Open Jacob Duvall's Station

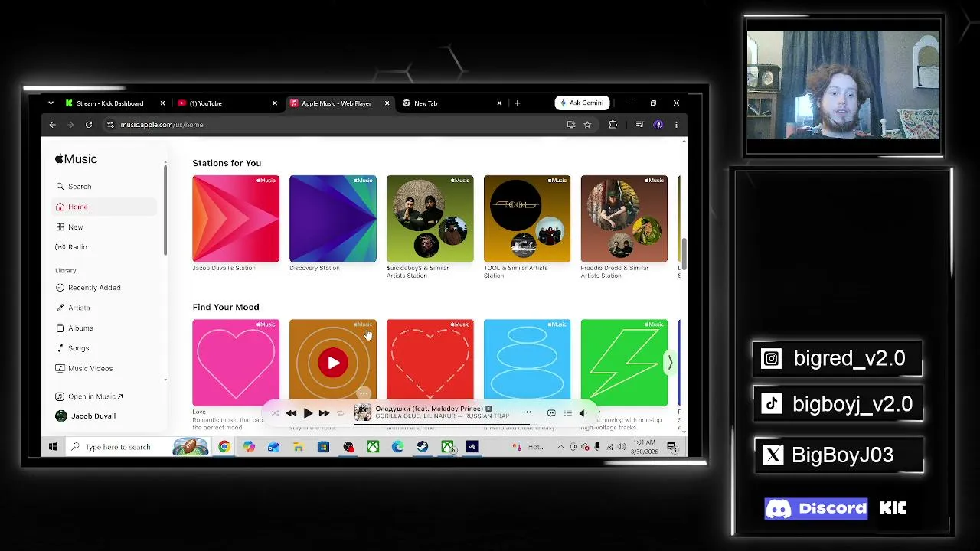tap(236, 219)
